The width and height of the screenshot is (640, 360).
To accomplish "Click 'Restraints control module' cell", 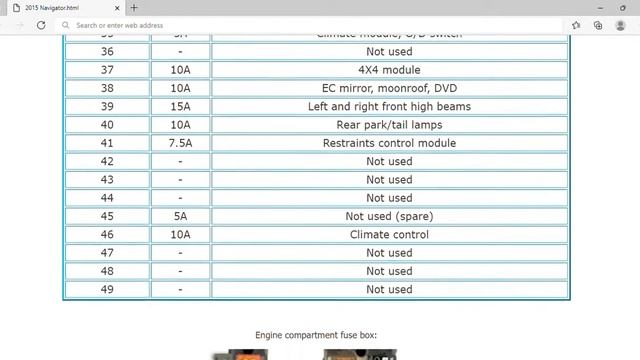I will [389, 143].
